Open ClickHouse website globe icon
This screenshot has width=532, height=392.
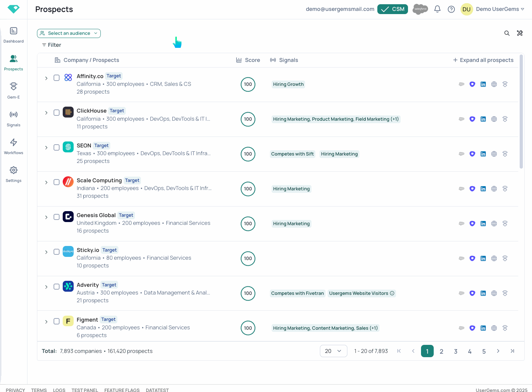[494, 119]
